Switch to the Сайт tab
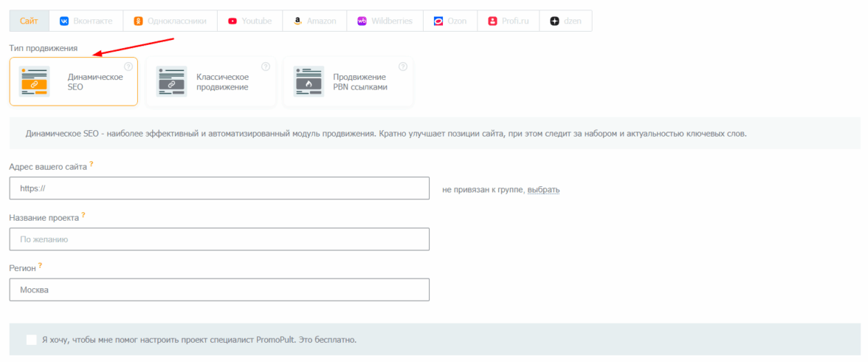This screenshot has width=868, height=362. coord(29,21)
